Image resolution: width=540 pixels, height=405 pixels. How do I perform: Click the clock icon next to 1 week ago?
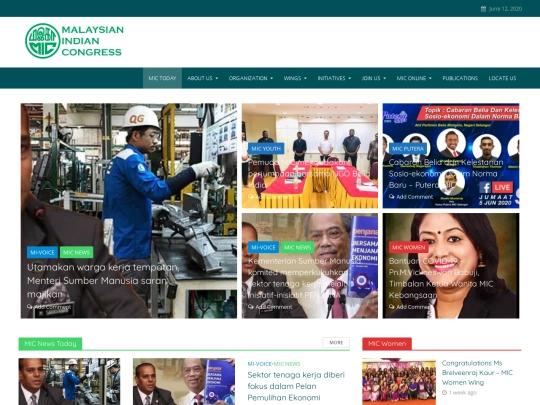point(444,392)
